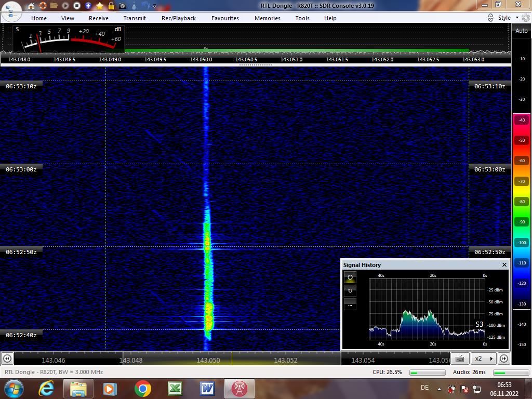The width and height of the screenshot is (532, 399).
Task: Open the Help ribbon tab
Action: 330,18
